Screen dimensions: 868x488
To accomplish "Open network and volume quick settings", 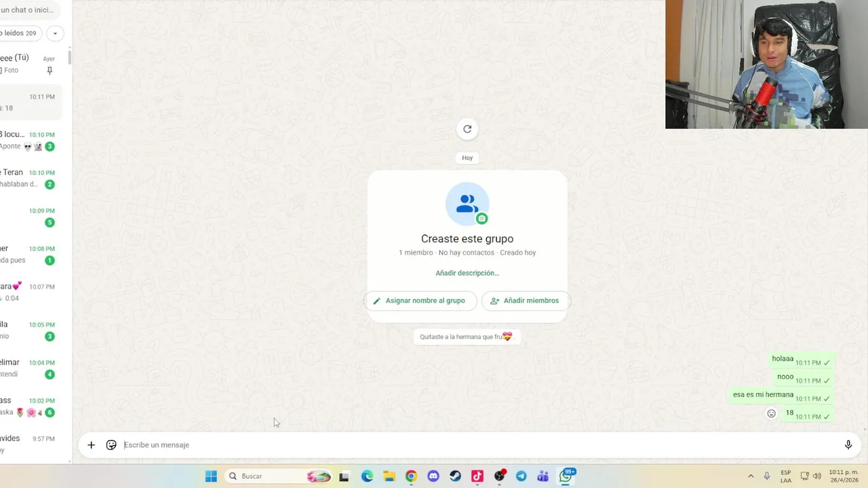I will pyautogui.click(x=810, y=476).
